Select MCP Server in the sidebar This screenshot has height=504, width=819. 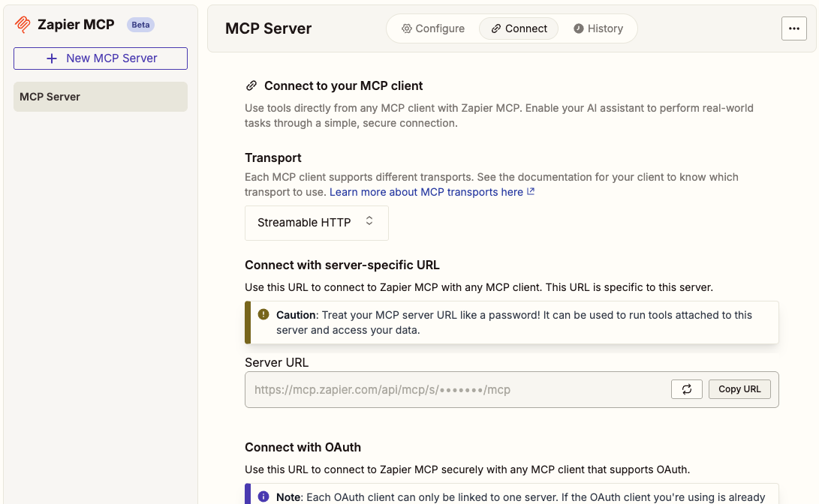pyautogui.click(x=101, y=97)
